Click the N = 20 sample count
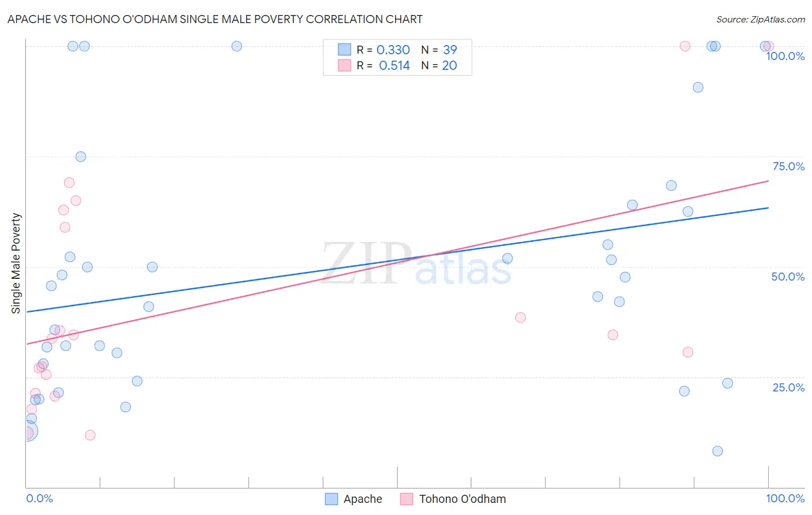 (439, 65)
